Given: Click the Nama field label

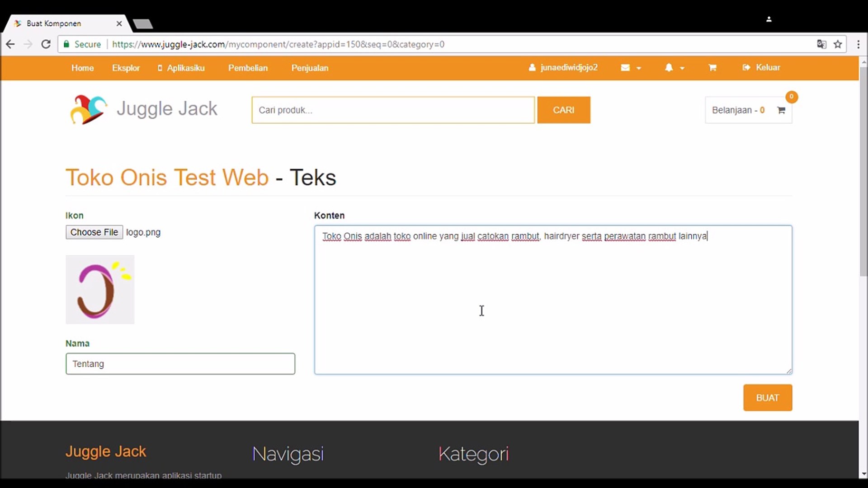Looking at the screenshot, I should tap(77, 343).
